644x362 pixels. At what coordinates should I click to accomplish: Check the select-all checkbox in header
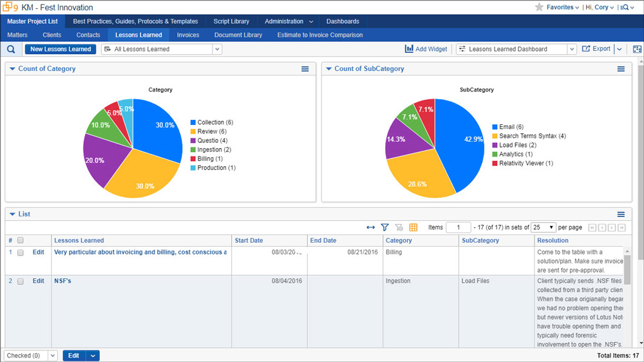point(21,240)
